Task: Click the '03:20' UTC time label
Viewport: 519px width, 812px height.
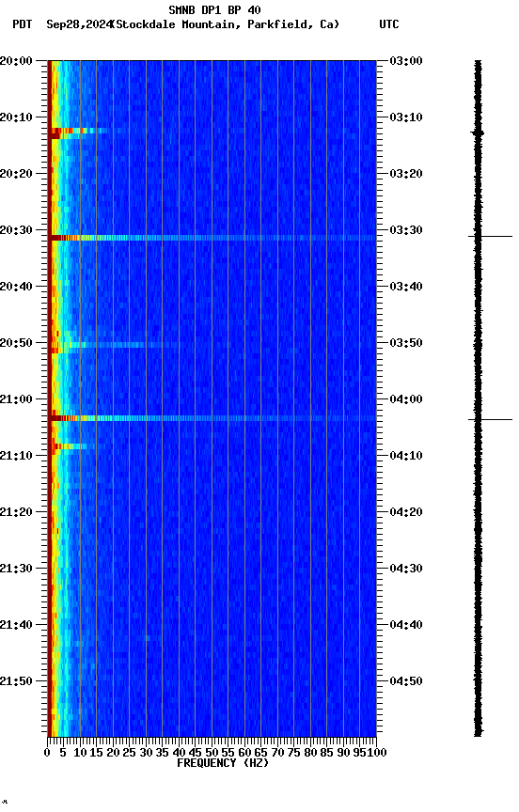Action: point(406,174)
